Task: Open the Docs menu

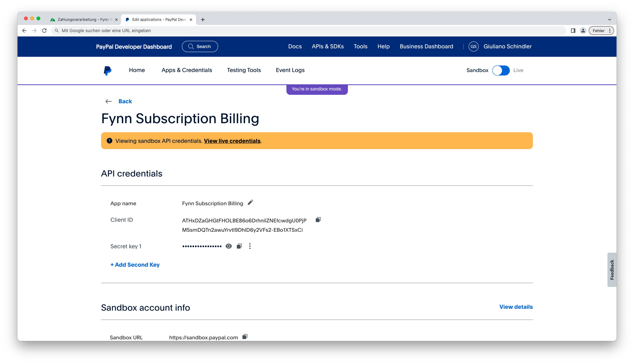Action: 295,46
